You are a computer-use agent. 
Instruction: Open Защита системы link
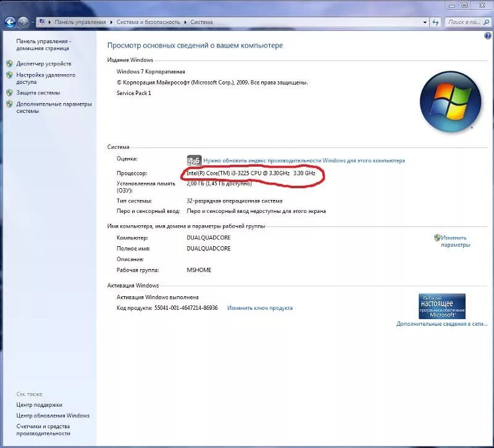coord(38,93)
